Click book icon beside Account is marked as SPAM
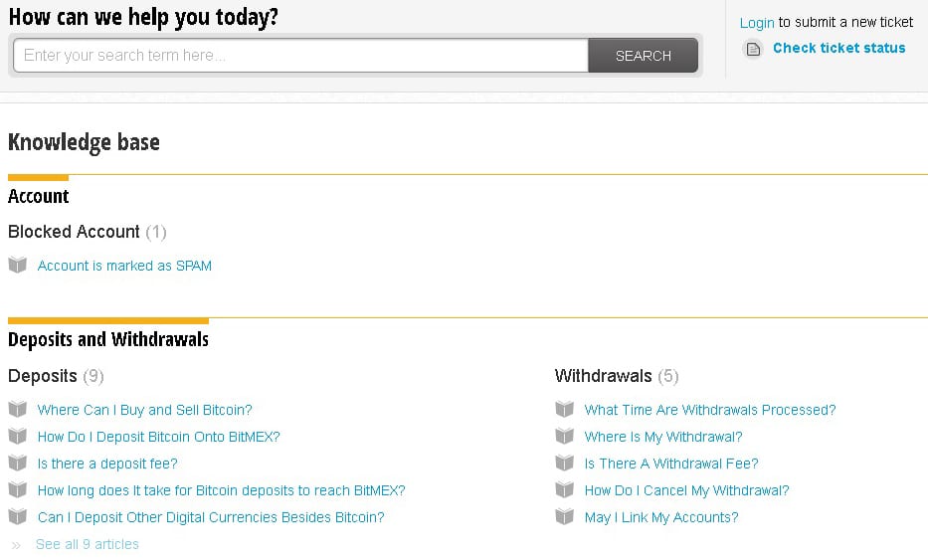The width and height of the screenshot is (928, 560). [x=17, y=266]
